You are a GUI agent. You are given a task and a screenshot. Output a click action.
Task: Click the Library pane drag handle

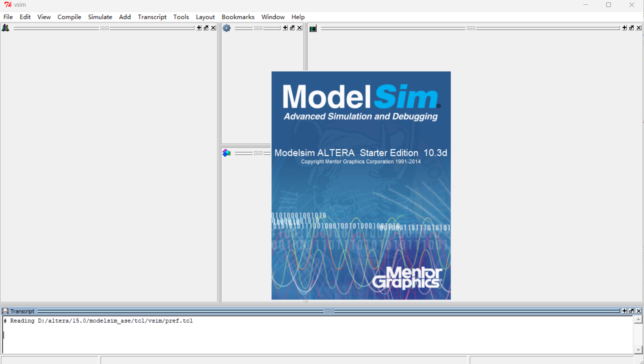click(104, 28)
